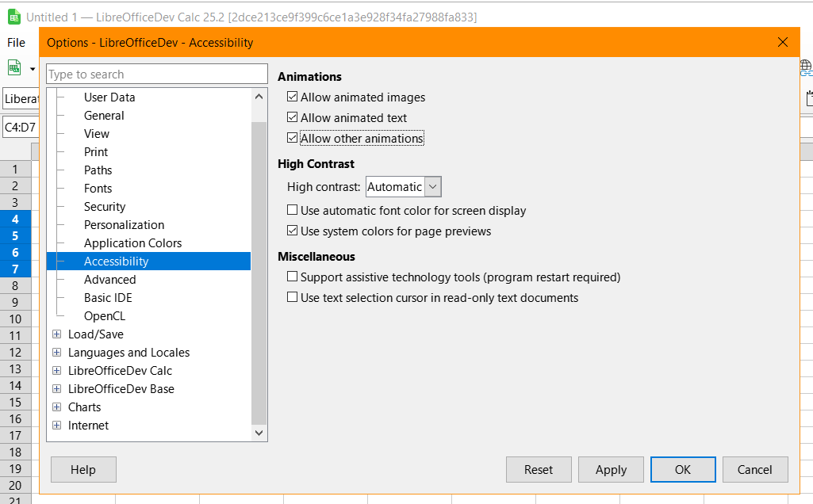This screenshot has height=504, width=813.
Task: Click the Cancel button
Action: pos(755,470)
